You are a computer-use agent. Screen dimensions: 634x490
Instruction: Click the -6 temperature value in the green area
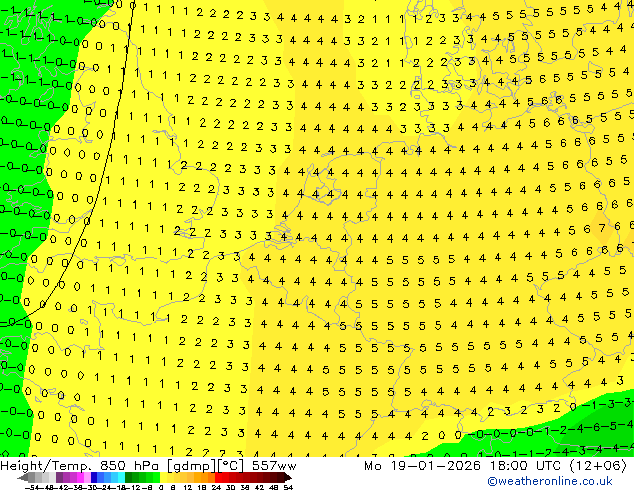594,427
